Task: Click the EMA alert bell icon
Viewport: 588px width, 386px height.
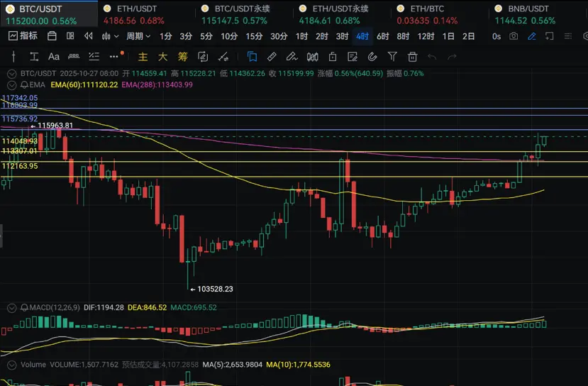Action: point(24,84)
